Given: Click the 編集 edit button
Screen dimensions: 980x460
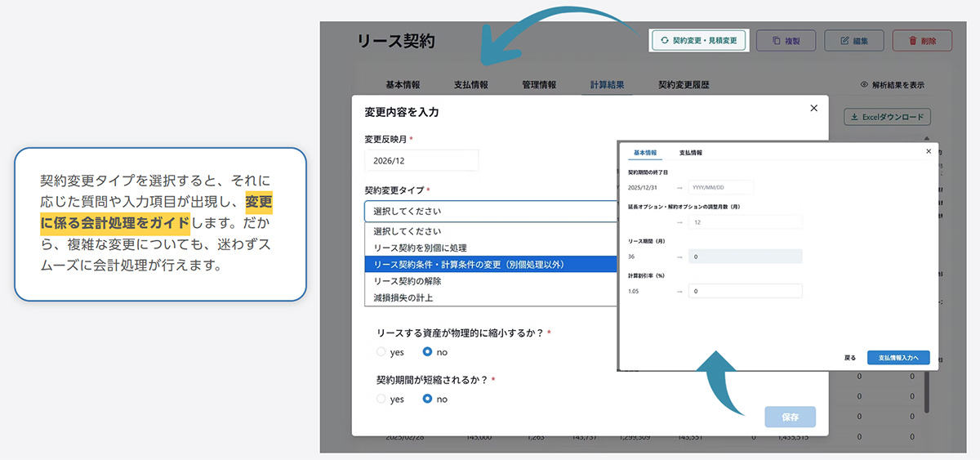Looking at the screenshot, I should click(x=853, y=40).
